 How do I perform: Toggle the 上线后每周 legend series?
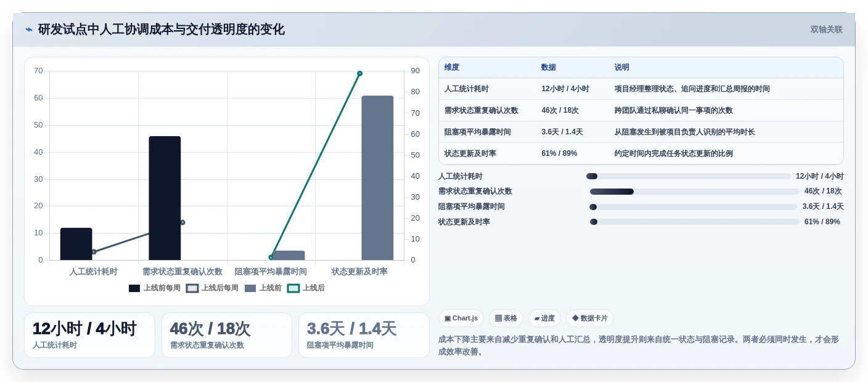coord(212,288)
